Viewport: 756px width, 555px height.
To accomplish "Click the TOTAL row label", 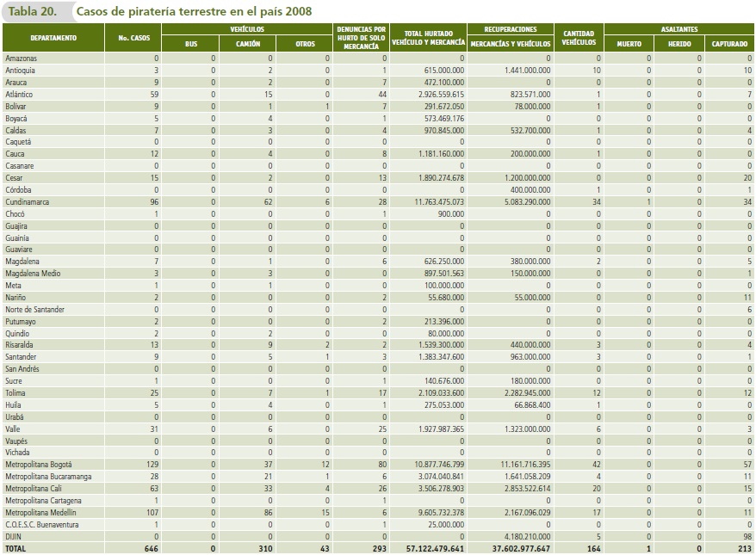I will (17, 547).
